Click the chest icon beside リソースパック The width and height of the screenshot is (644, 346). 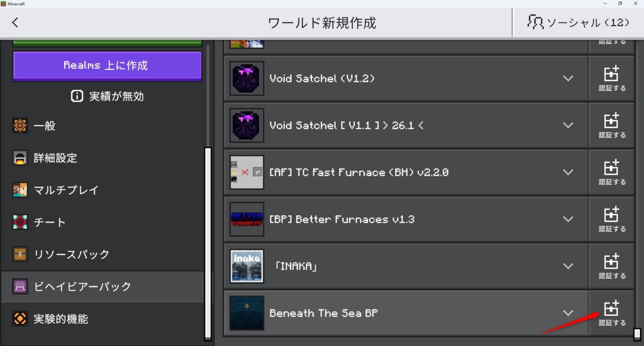tap(20, 254)
